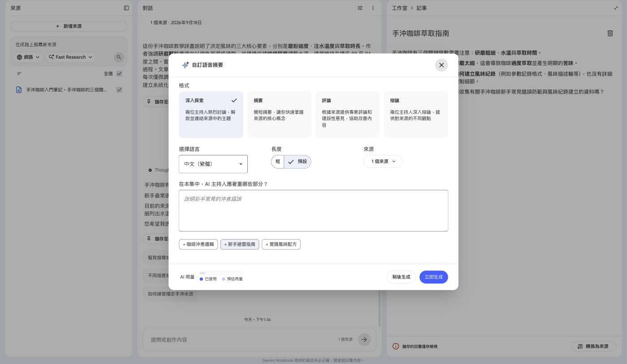Click 立即生成 button
The height and width of the screenshot is (364, 627).
(434, 277)
